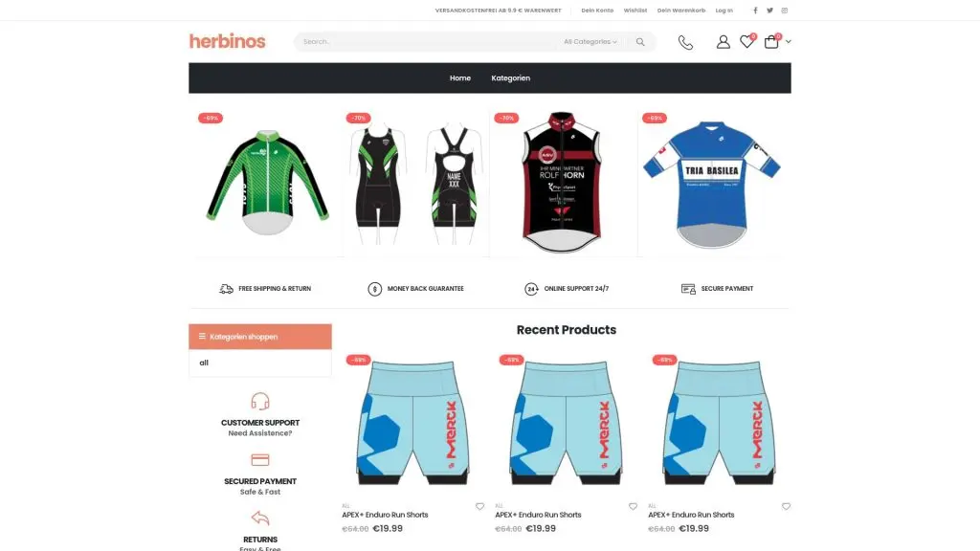Toggle wishlist heart on third Enduro Run Shorts
The width and height of the screenshot is (980, 551).
pos(787,507)
